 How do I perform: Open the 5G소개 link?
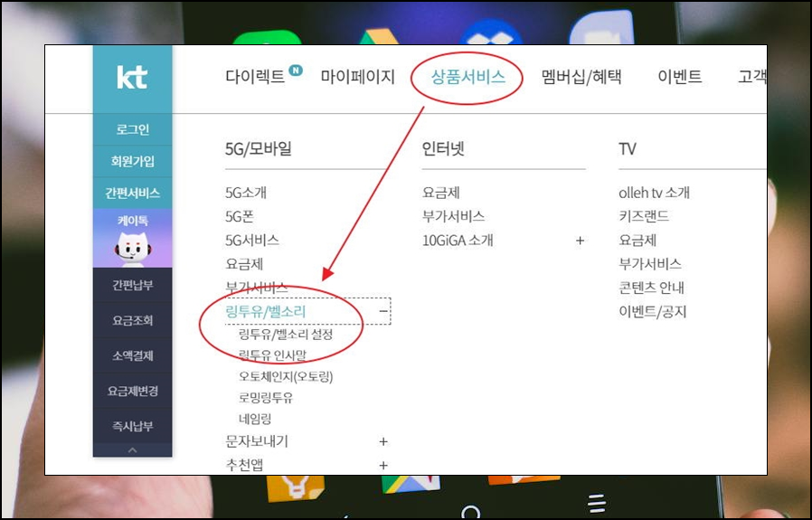coord(246,193)
